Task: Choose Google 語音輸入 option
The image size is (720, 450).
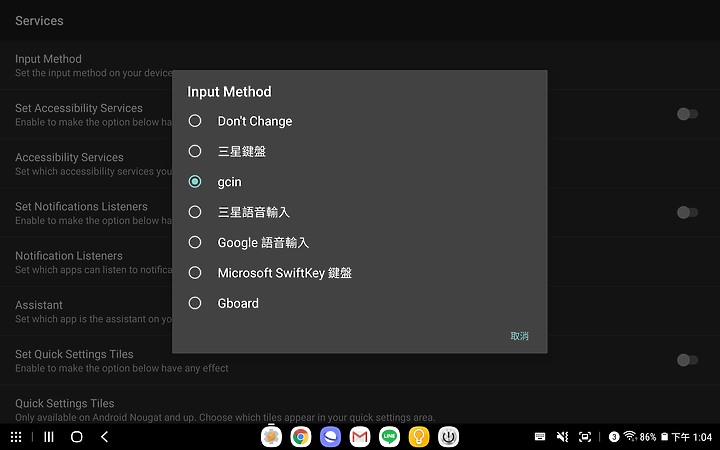Action: tap(360, 242)
